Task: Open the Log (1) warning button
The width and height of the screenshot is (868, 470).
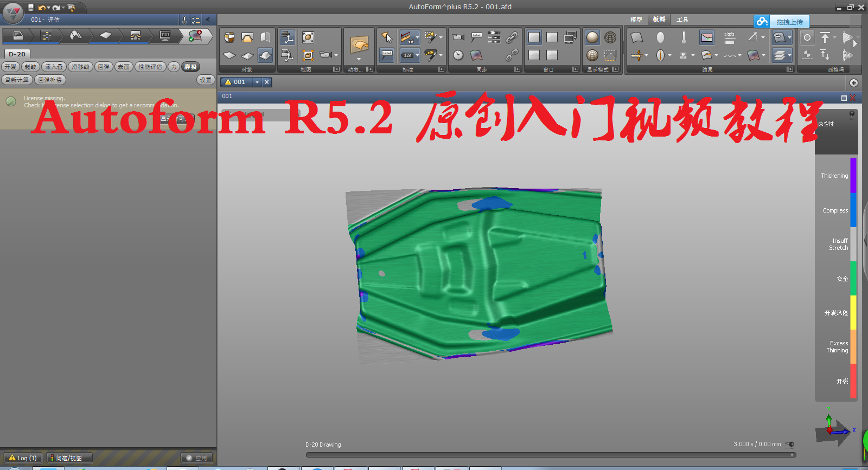Action: coord(23,458)
